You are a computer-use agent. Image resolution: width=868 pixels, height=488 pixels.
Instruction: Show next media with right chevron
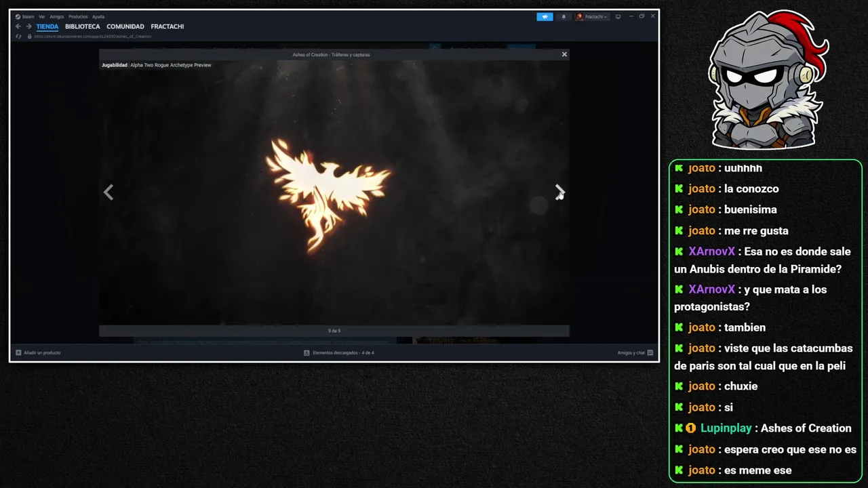[559, 192]
